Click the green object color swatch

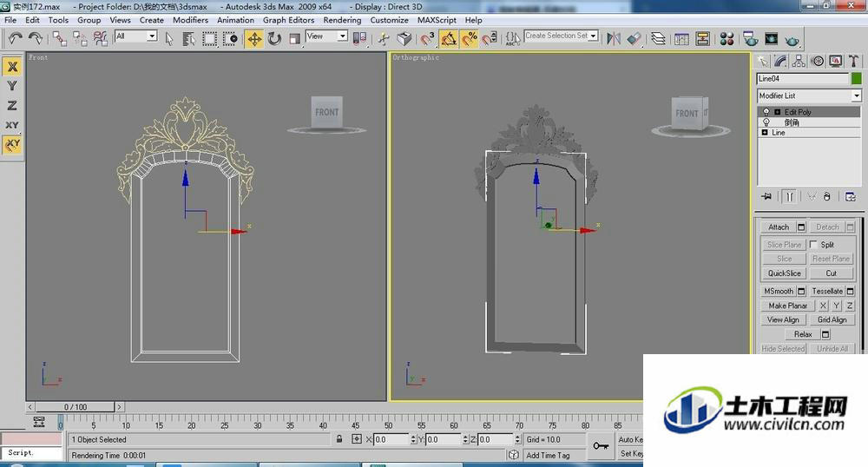(x=857, y=79)
